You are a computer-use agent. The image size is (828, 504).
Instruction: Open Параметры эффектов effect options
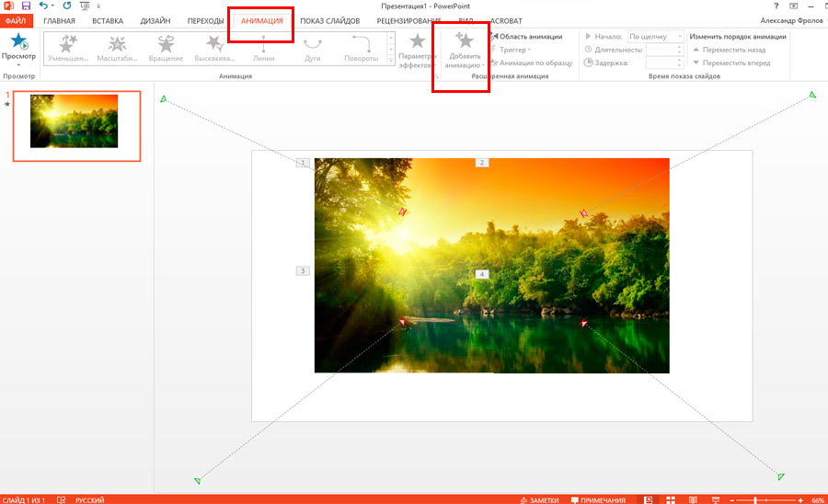[x=417, y=51]
